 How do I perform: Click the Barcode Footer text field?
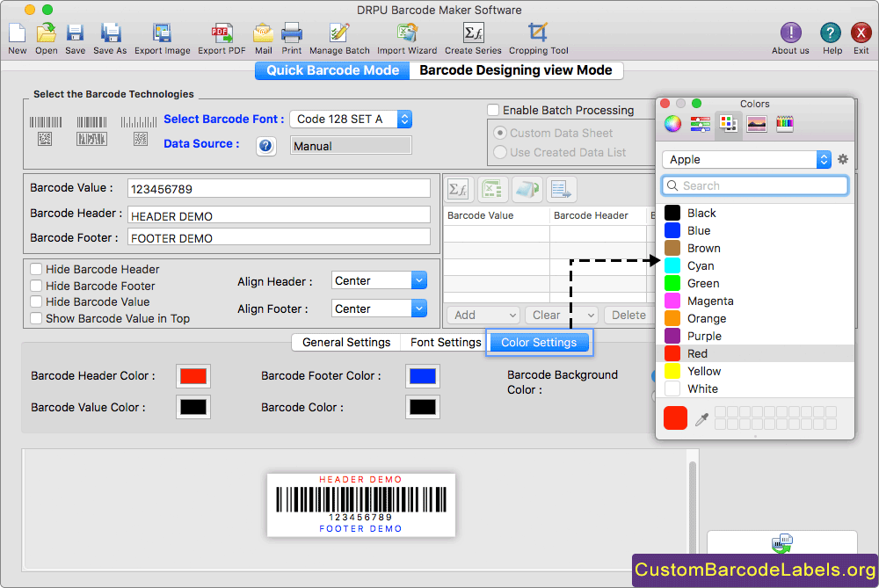point(279,237)
